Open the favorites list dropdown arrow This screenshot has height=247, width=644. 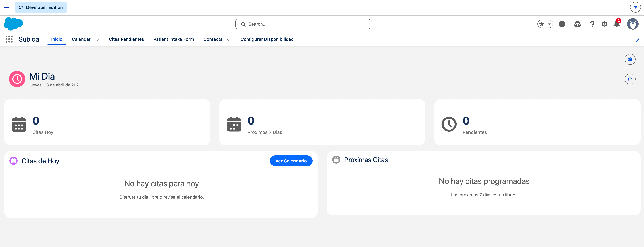[x=549, y=24]
